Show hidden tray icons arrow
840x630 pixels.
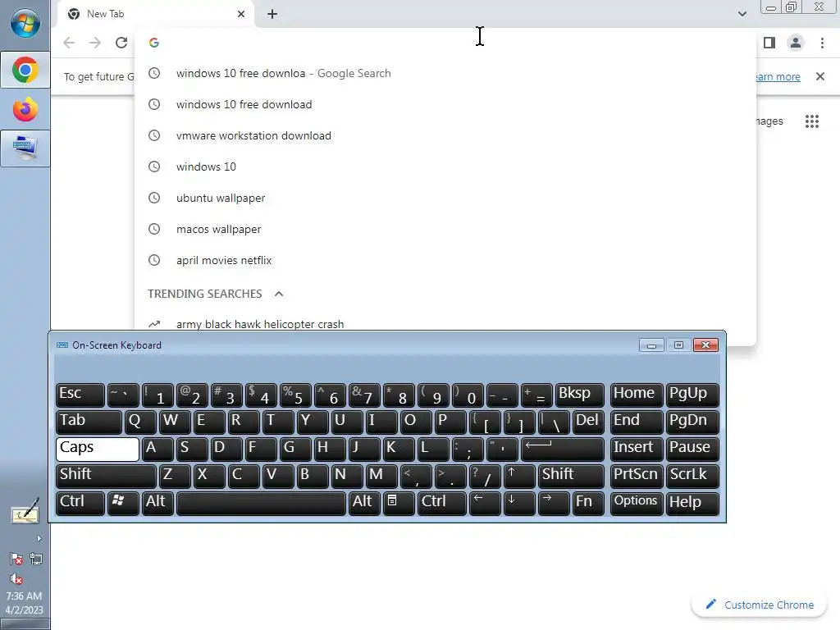pyautogui.click(x=39, y=538)
